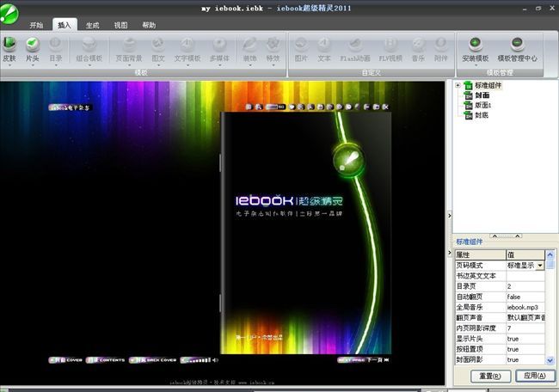
Task: Open 模板管理中心 template manager
Action: click(x=517, y=44)
